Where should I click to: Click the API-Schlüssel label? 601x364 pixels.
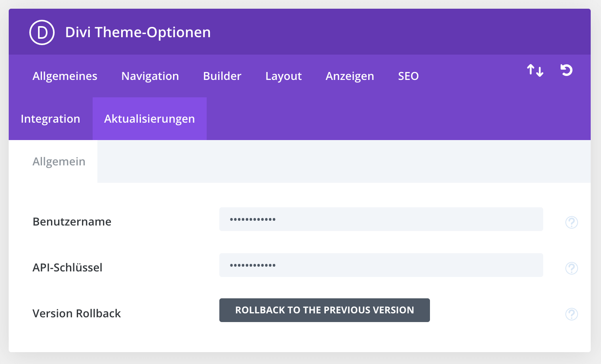coord(67,267)
